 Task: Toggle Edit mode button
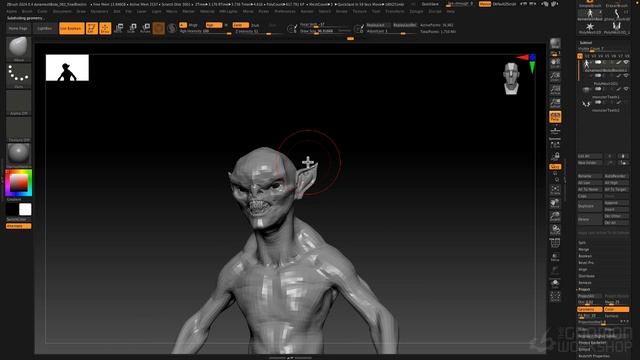(92, 28)
